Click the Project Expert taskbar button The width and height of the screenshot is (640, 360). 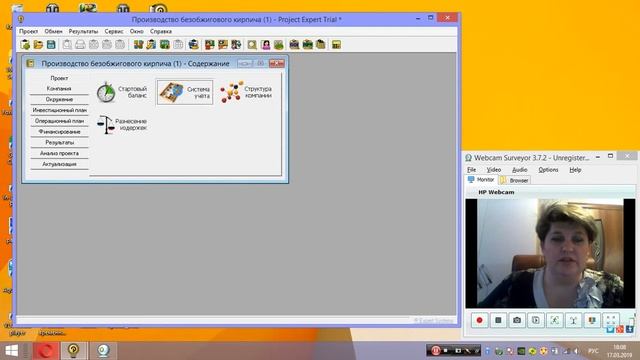point(73,351)
